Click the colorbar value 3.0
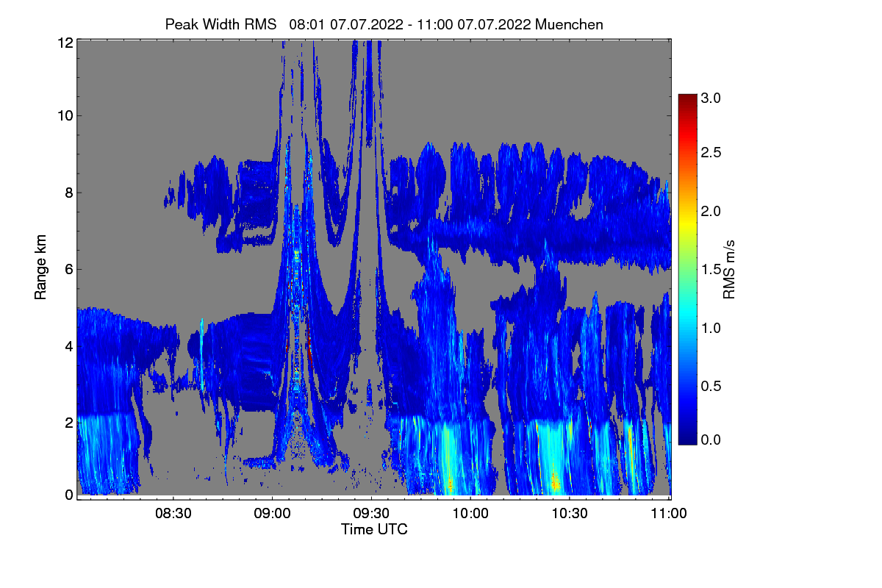 tap(711, 98)
